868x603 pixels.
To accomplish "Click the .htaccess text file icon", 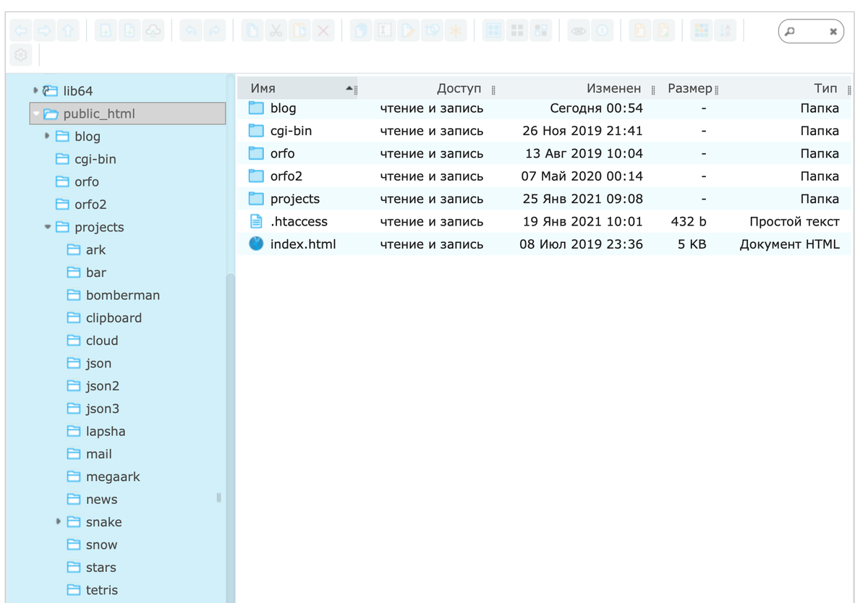I will pos(256,221).
